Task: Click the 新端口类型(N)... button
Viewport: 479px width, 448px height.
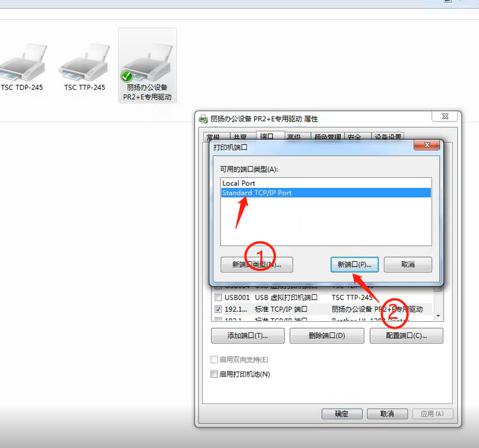Action: [x=257, y=265]
